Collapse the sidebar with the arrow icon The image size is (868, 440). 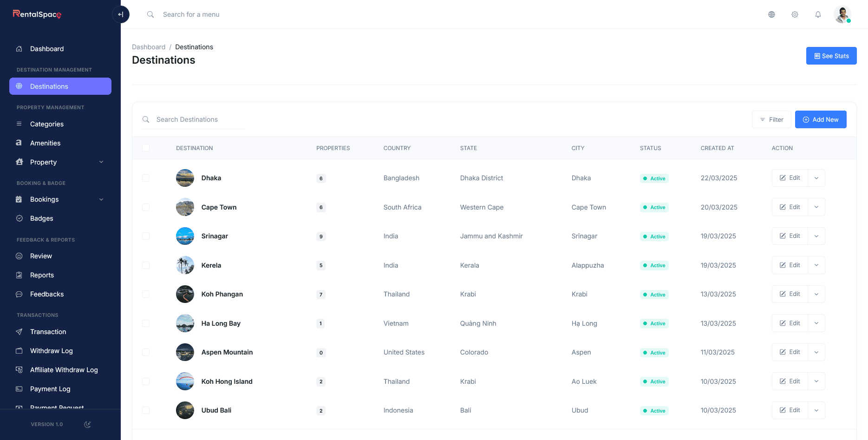tap(121, 14)
